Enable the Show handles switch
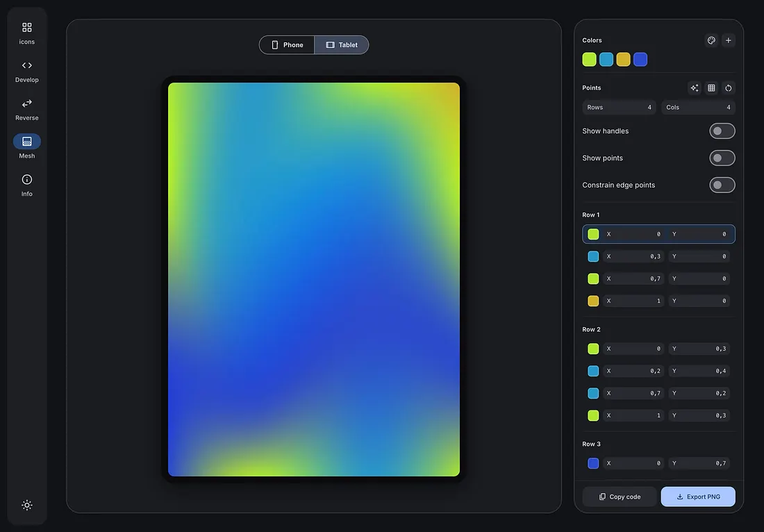This screenshot has width=764, height=532. point(722,131)
